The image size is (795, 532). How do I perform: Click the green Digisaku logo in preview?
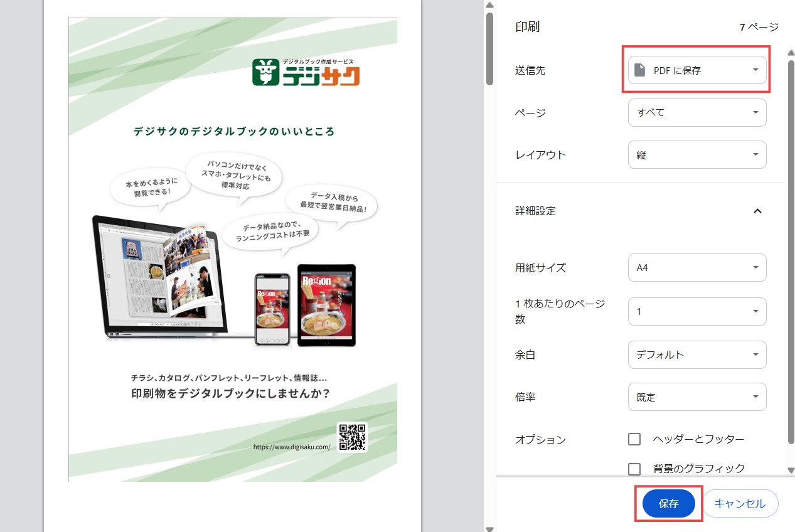point(306,72)
